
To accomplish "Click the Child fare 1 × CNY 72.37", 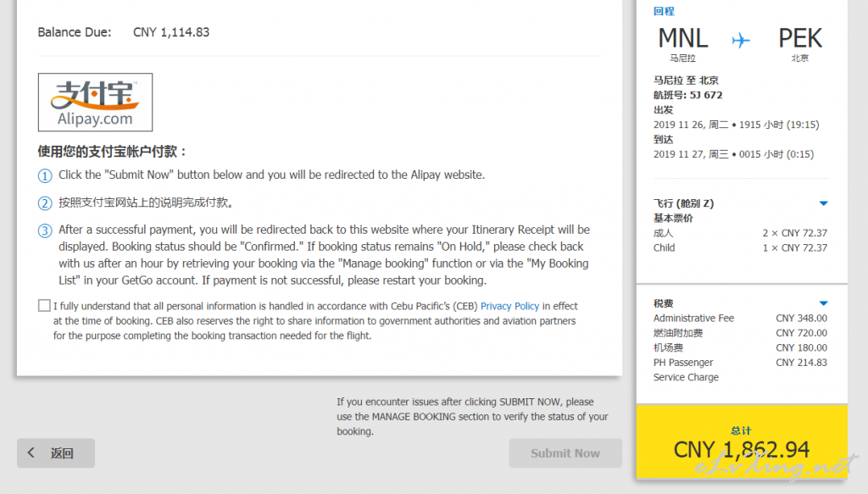I will (795, 247).
